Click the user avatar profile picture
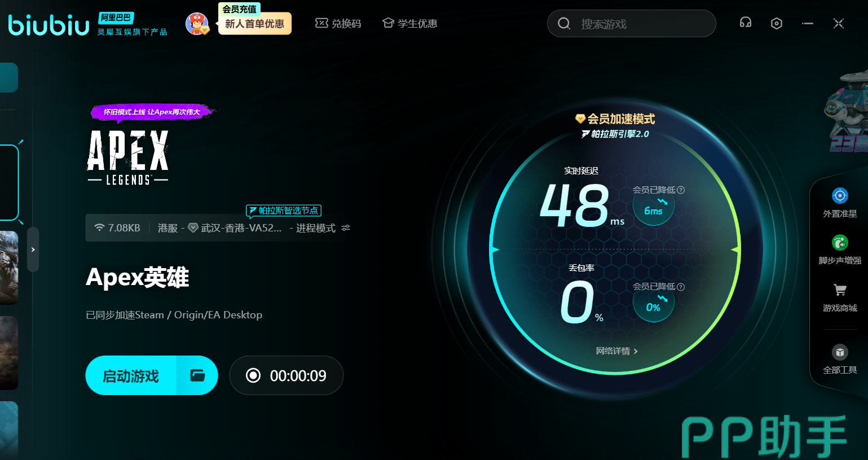The width and height of the screenshot is (868, 460). (x=196, y=24)
